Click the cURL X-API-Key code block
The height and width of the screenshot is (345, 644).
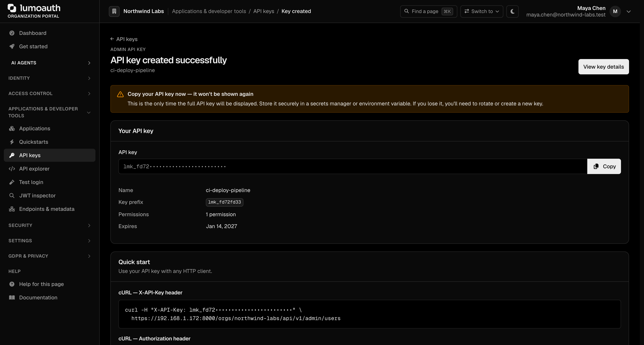370,314
